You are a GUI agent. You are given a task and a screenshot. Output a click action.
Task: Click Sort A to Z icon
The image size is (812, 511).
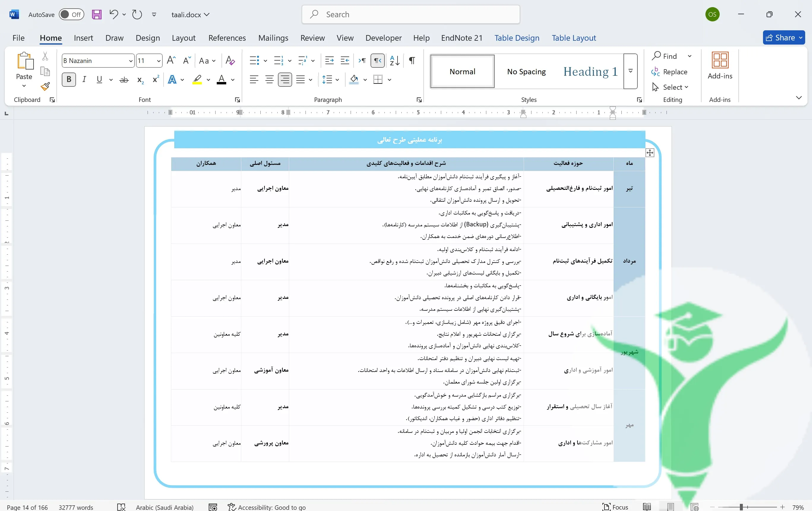click(x=395, y=61)
